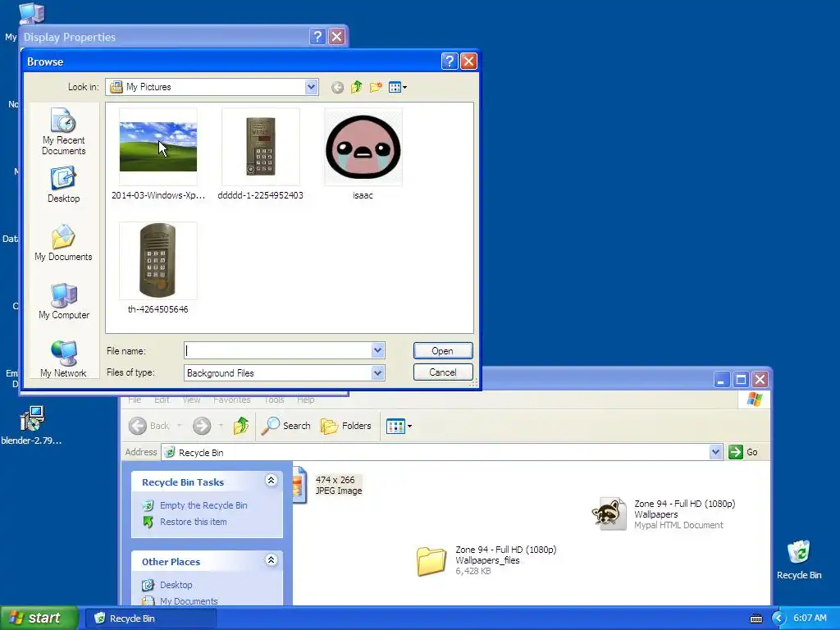
Task: Click the File name input field
Action: pyautogui.click(x=277, y=351)
